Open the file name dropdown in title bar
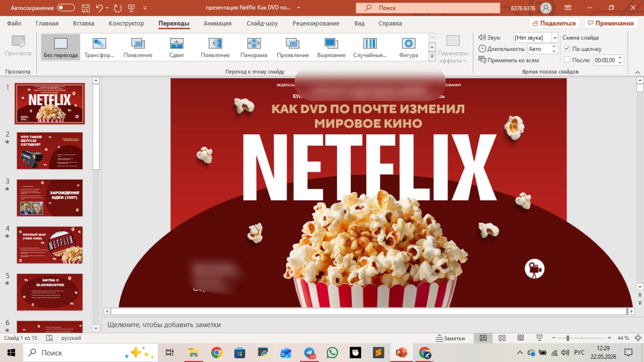This screenshot has height=362, width=644. click(x=299, y=8)
